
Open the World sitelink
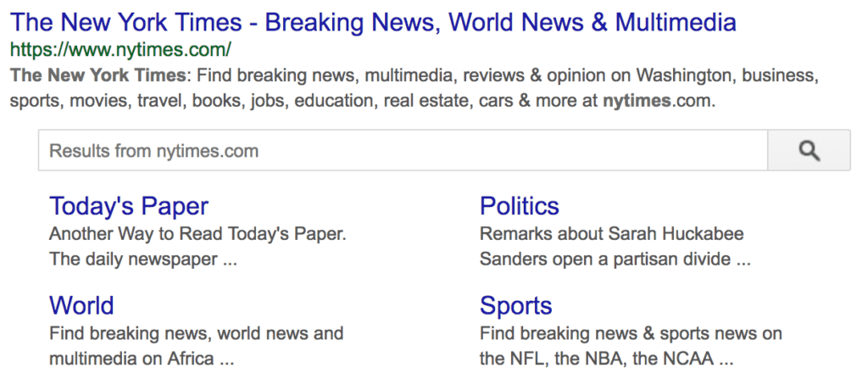81,305
